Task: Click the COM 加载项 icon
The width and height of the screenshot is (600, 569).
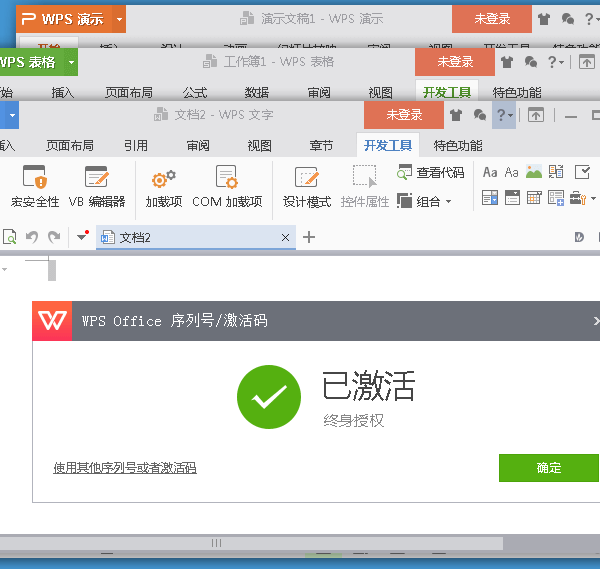Action: pyautogui.click(x=227, y=187)
